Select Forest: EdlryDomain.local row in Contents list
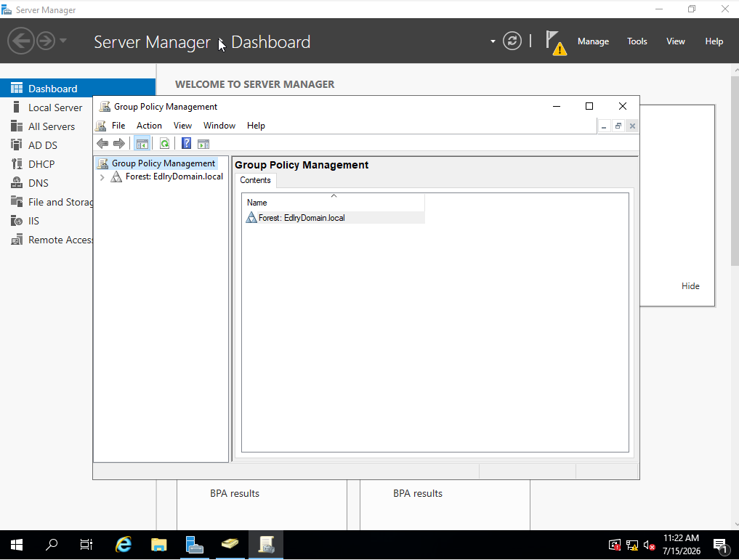The width and height of the screenshot is (739, 560). [x=334, y=218]
